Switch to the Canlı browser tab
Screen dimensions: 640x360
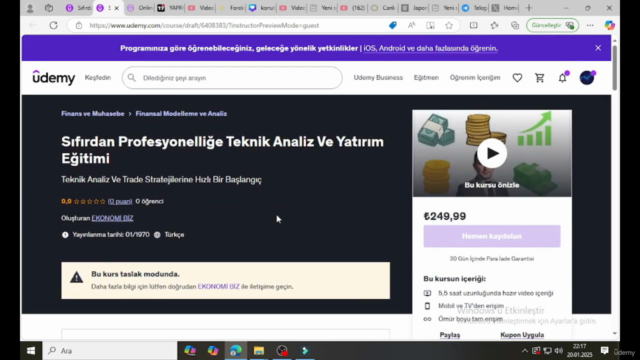(x=383, y=8)
